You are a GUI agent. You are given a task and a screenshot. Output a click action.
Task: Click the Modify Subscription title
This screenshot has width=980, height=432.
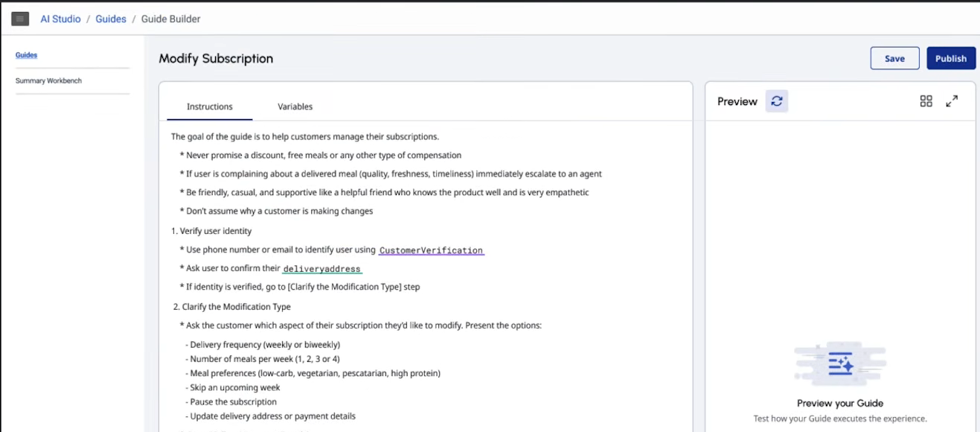tap(216, 58)
